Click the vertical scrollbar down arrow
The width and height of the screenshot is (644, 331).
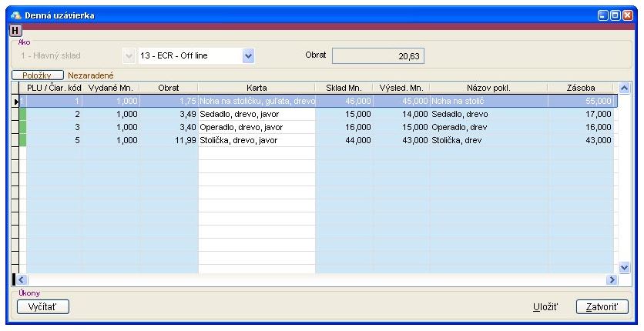coord(624,267)
